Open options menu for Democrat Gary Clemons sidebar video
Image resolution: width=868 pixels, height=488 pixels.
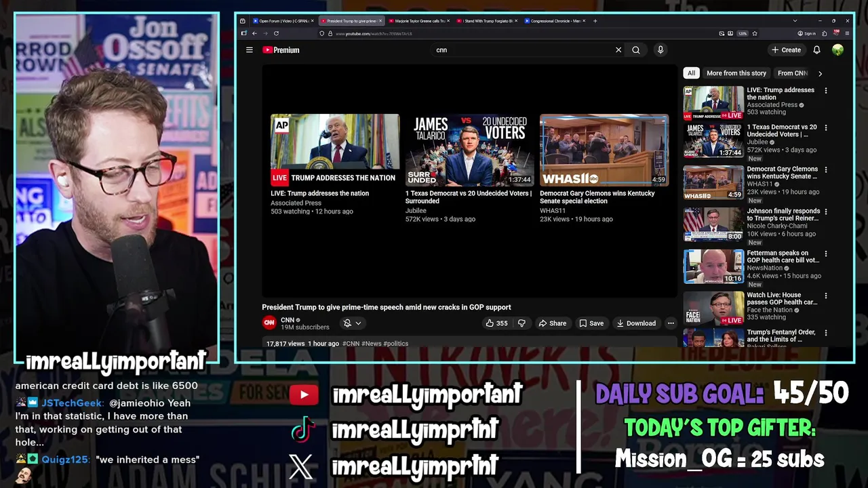pyautogui.click(x=826, y=169)
